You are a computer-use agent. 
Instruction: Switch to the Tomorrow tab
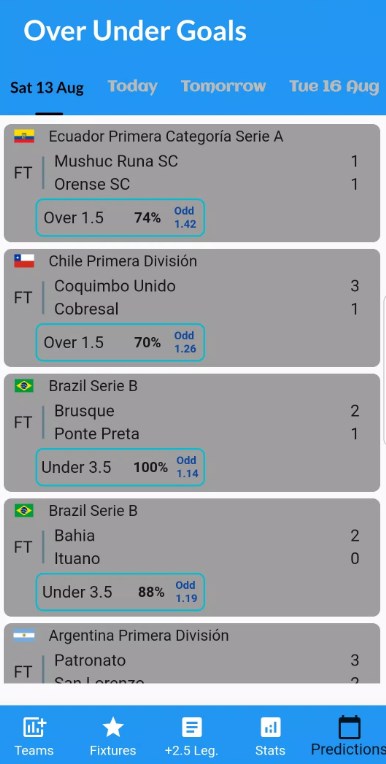(x=223, y=87)
